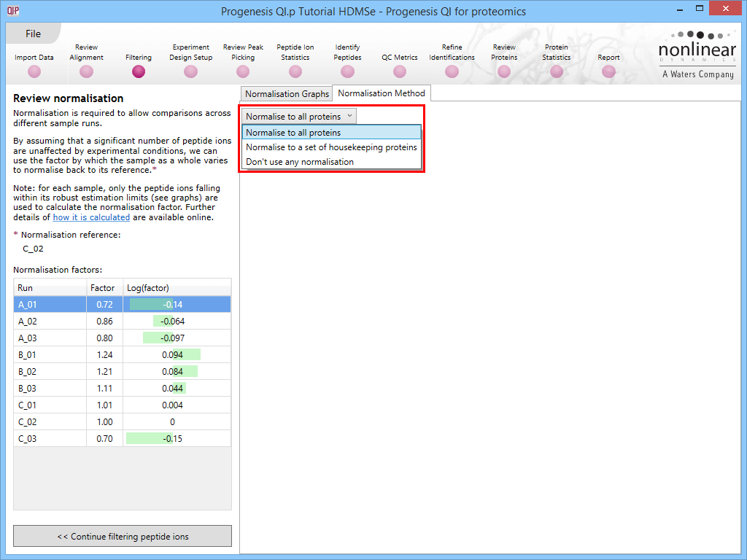Click log factor value 0.084
747x560 pixels.
[x=172, y=371]
